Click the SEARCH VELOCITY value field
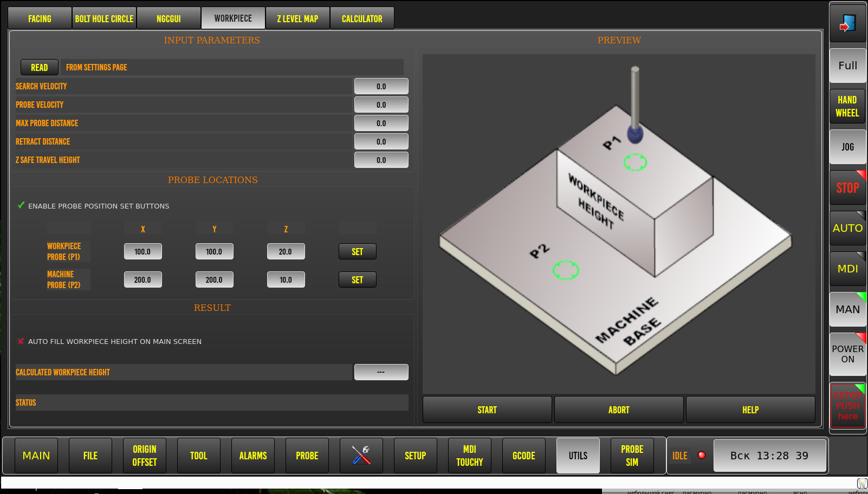 click(381, 86)
